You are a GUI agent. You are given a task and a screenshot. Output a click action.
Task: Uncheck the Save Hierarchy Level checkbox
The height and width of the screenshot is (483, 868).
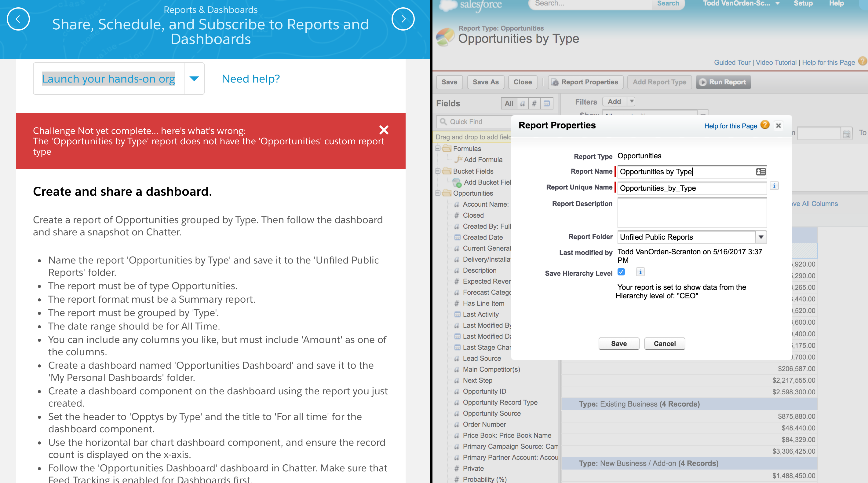[x=621, y=272]
